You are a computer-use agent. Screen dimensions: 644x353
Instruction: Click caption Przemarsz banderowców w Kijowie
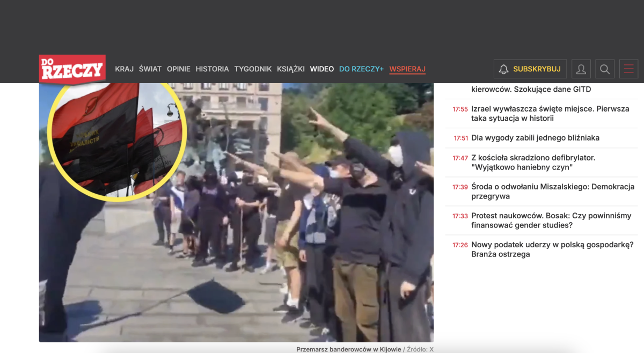coord(349,349)
